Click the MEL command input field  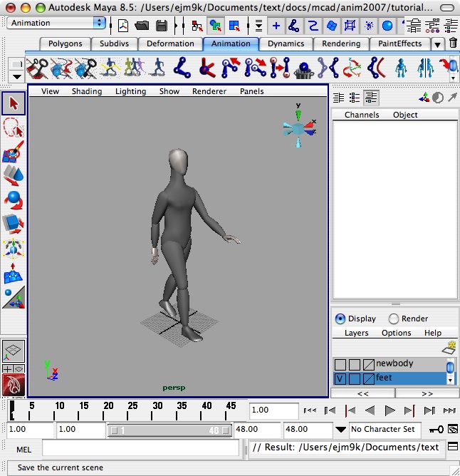[140, 448]
